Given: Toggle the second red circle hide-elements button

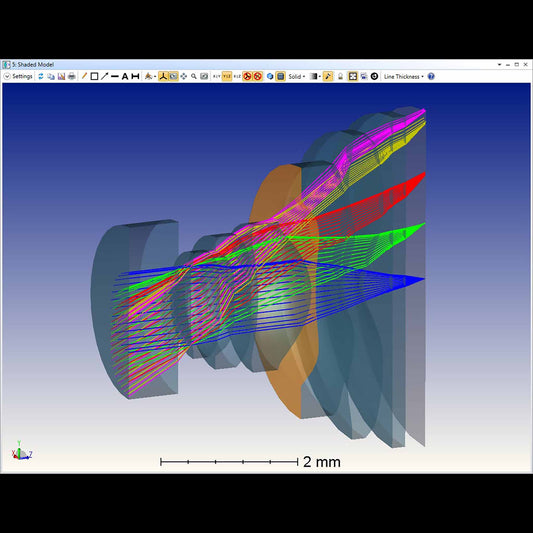Looking at the screenshot, I should click(x=258, y=76).
